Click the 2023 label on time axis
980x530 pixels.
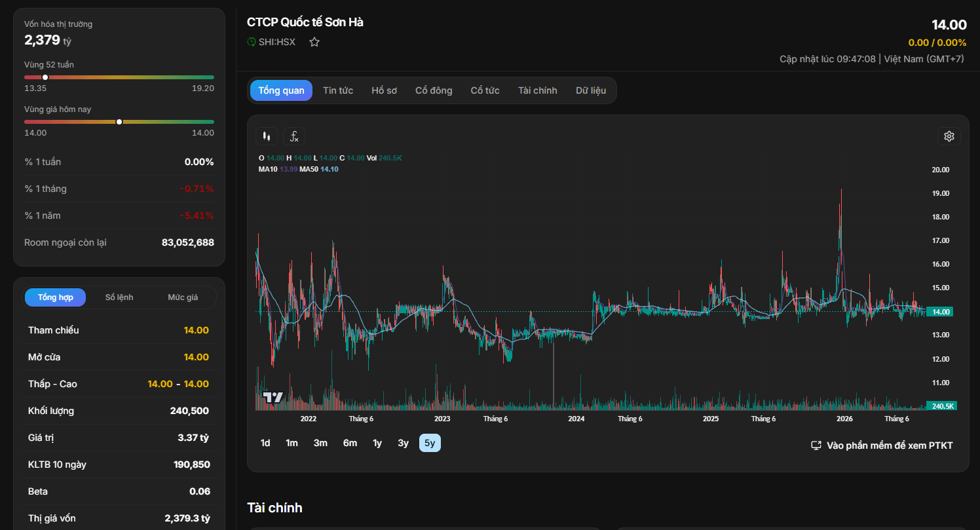[x=442, y=419]
